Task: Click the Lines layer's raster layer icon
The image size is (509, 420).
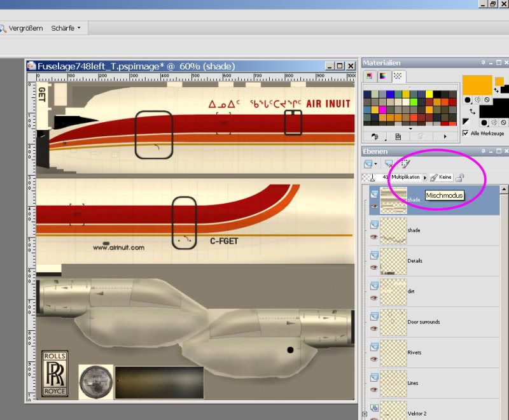Action: click(374, 377)
